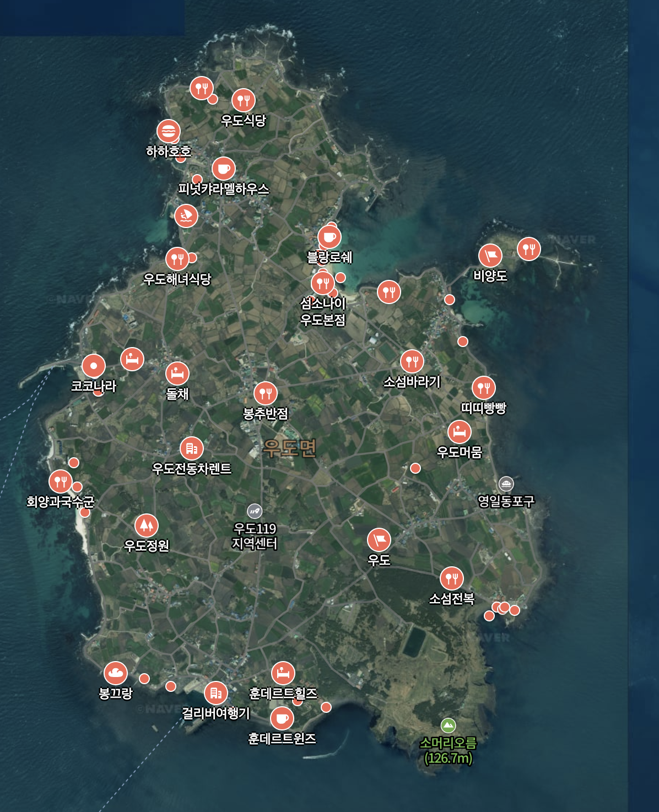Open the 피넛캬라멜하우스 cafe marker
Image resolution: width=659 pixels, height=812 pixels.
[223, 169]
